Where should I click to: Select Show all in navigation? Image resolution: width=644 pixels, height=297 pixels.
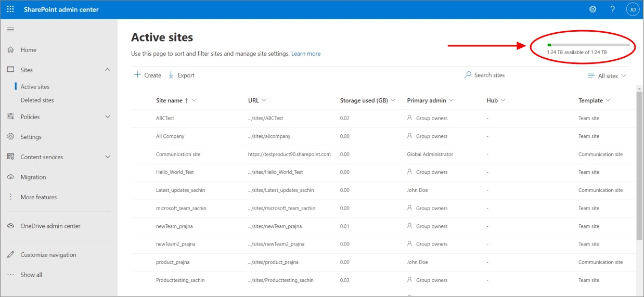tap(31, 275)
